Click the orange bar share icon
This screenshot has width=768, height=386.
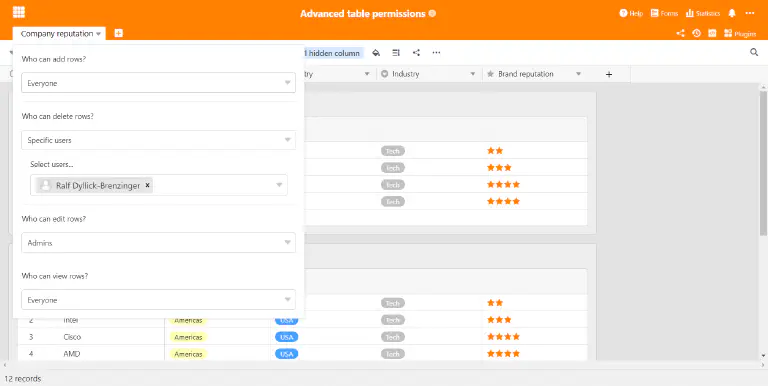click(x=680, y=33)
